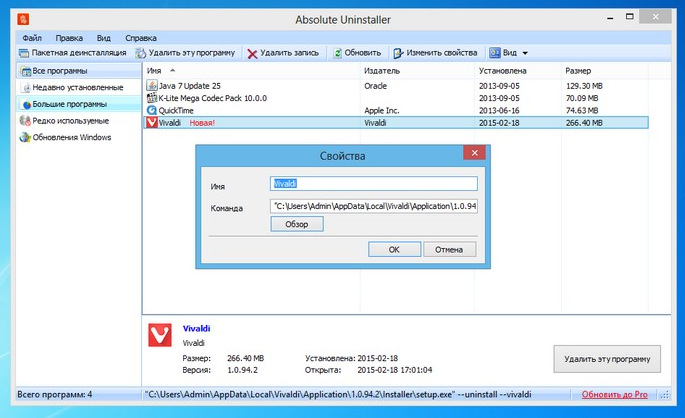Click the red Новая! label in Vivaldi row

[202, 123]
